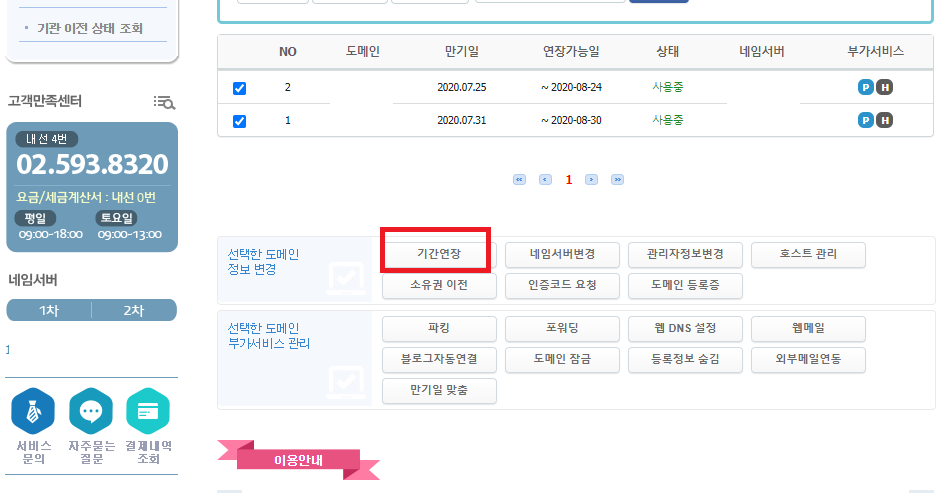This screenshot has width=945, height=493.
Task: Click the 도메인 잠금 button
Action: [562, 359]
